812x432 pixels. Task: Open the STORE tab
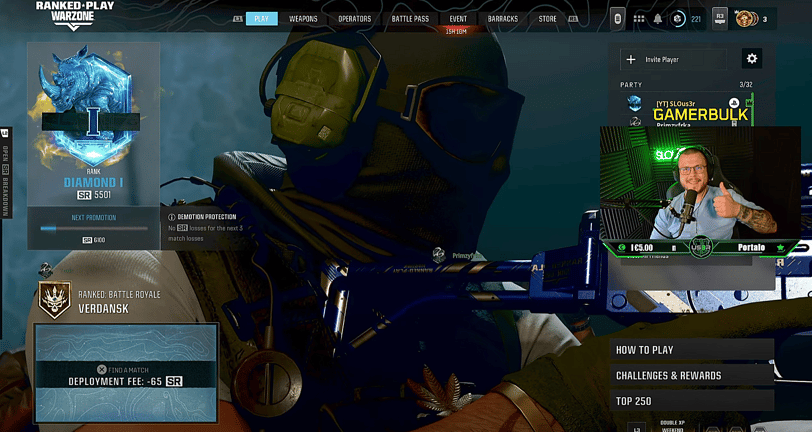pos(547,19)
